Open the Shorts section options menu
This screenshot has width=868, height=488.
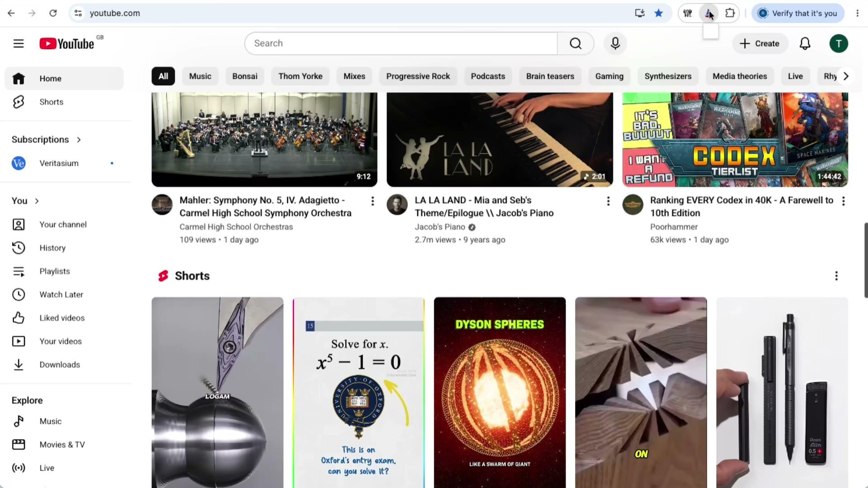[x=836, y=276]
